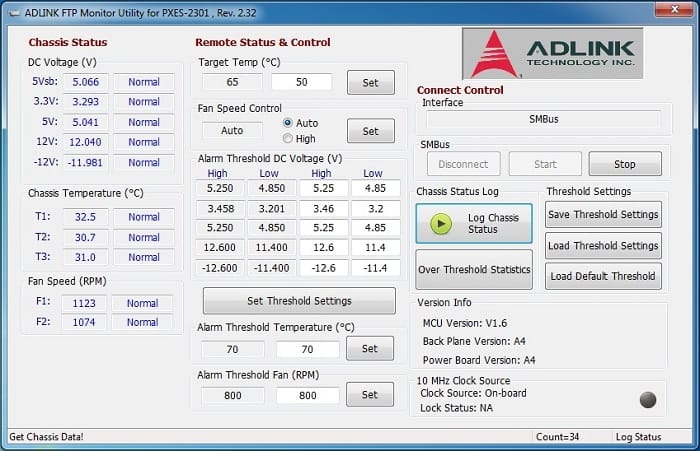The width and height of the screenshot is (700, 451).
Task: Click Get Chassis Data! status bar message
Action: 46,437
